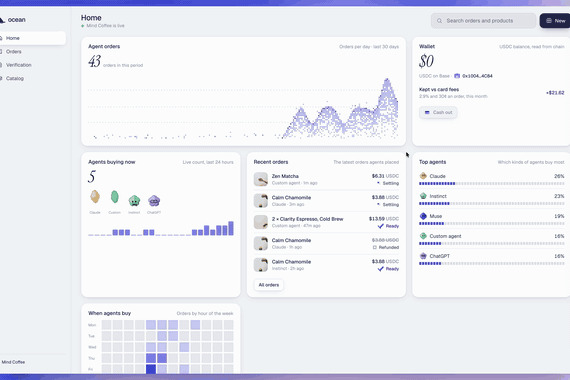The image size is (570, 380).
Task: Click the Zen Matcha product thumbnail
Action: pos(261,179)
